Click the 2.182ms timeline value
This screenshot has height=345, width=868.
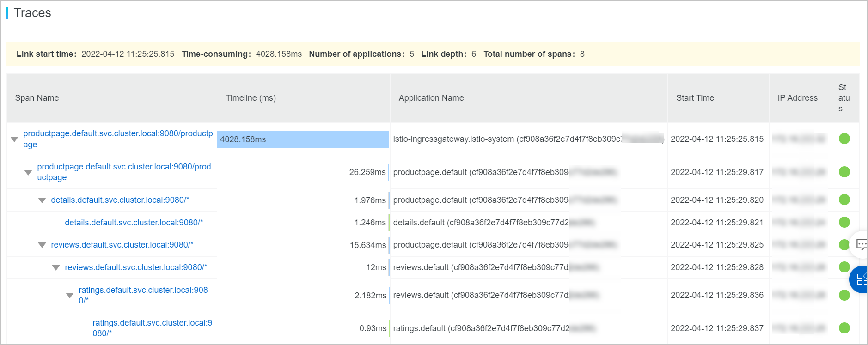371,295
